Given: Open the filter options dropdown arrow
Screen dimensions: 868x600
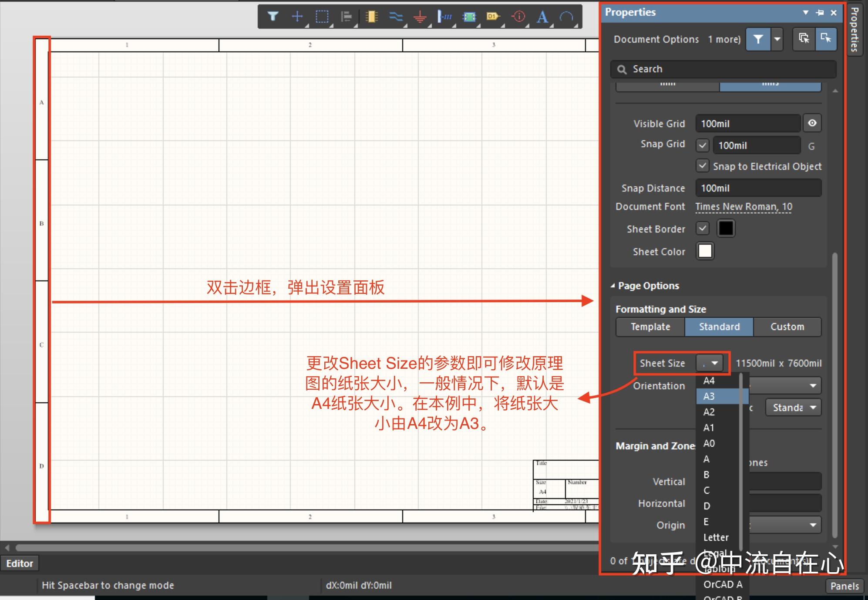Looking at the screenshot, I should coord(777,39).
